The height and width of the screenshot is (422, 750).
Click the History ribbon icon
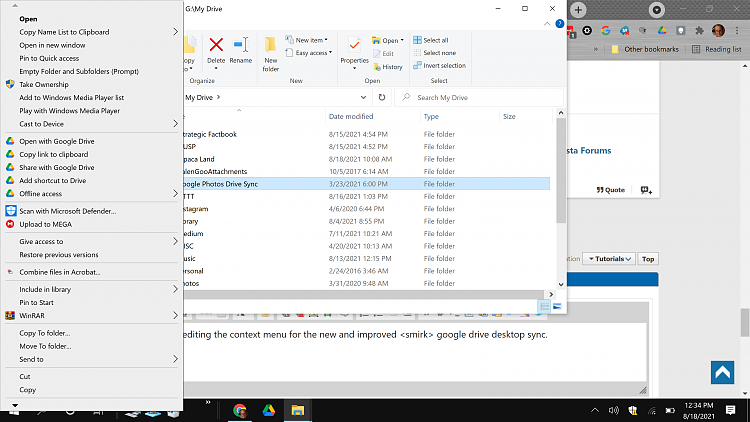pyautogui.click(x=387, y=67)
